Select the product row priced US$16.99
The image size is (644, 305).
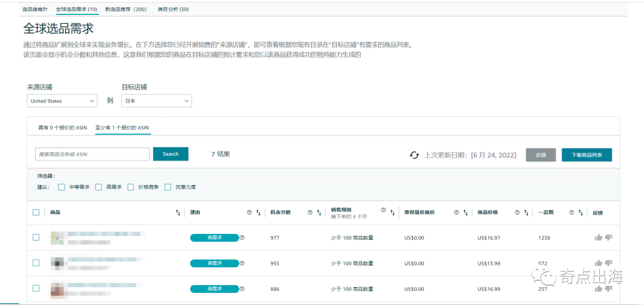(36, 288)
